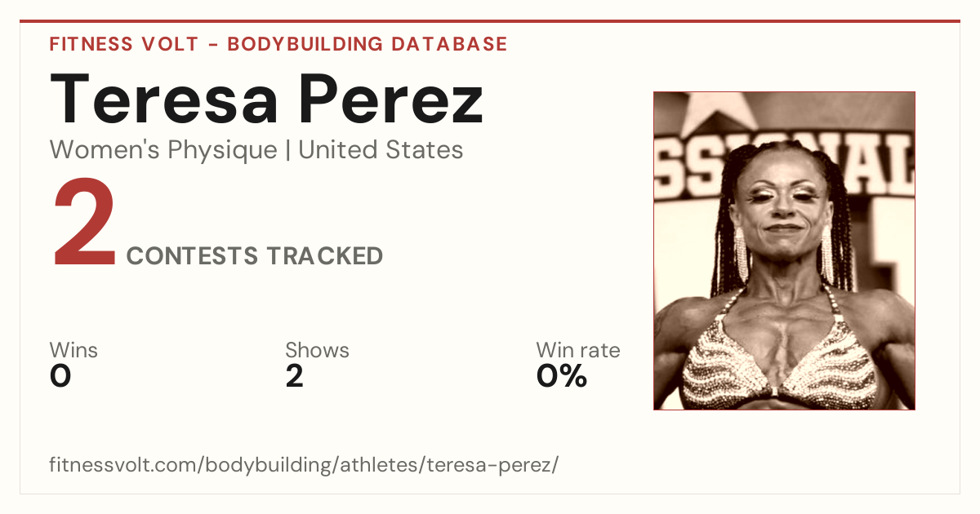The height and width of the screenshot is (514, 980).
Task: Click the sparkly bikini top in photo
Action: click(782, 363)
